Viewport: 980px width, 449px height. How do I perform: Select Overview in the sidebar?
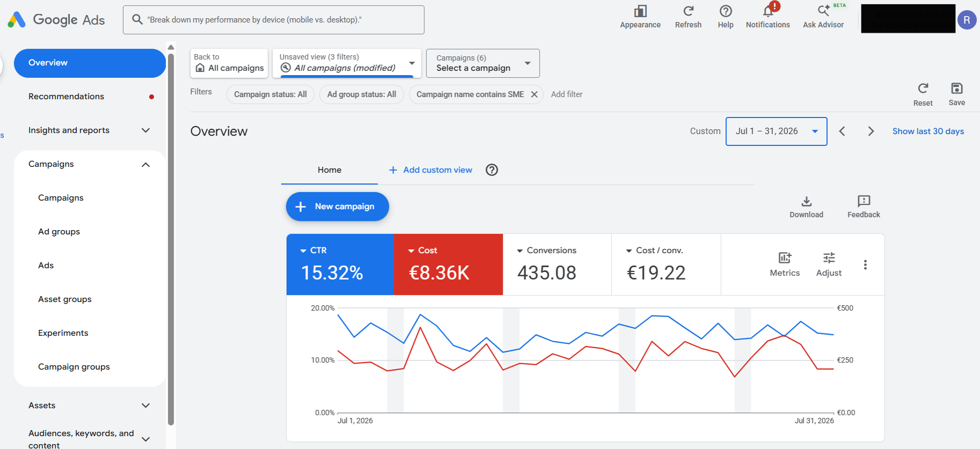tap(90, 63)
